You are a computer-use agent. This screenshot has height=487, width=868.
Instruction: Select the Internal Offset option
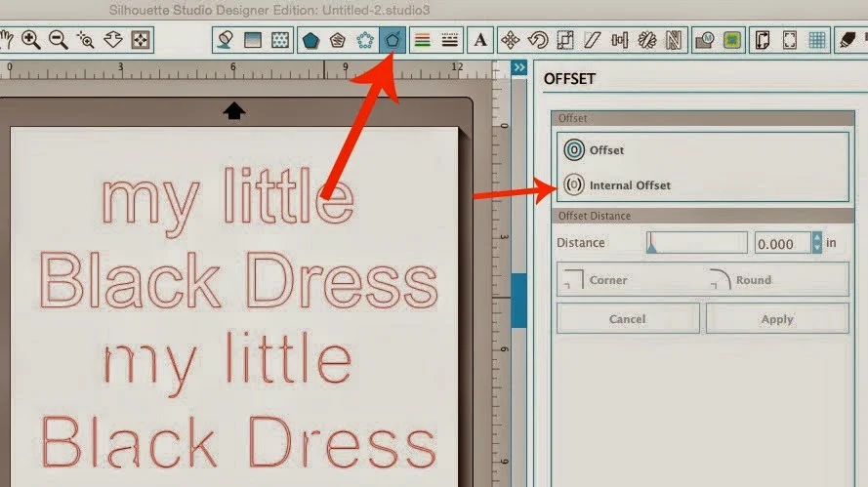tap(617, 184)
